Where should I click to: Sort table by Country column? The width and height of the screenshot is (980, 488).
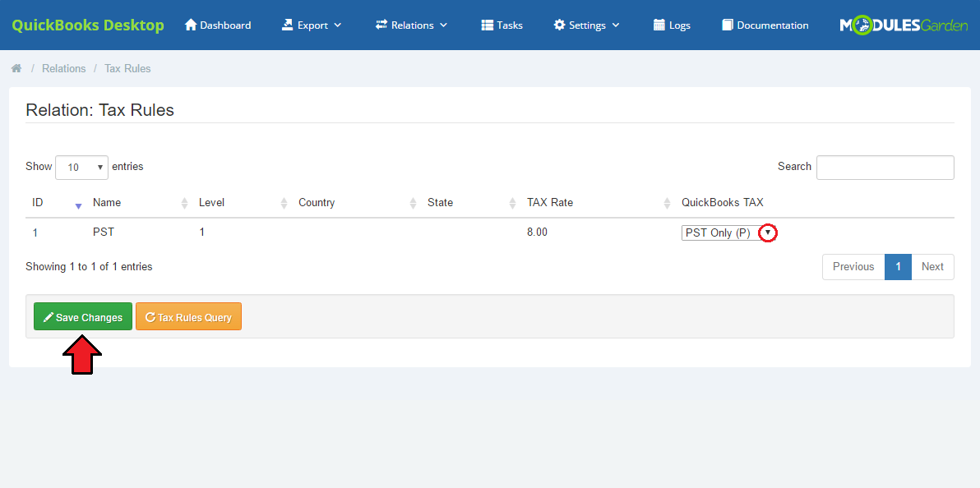coord(356,202)
